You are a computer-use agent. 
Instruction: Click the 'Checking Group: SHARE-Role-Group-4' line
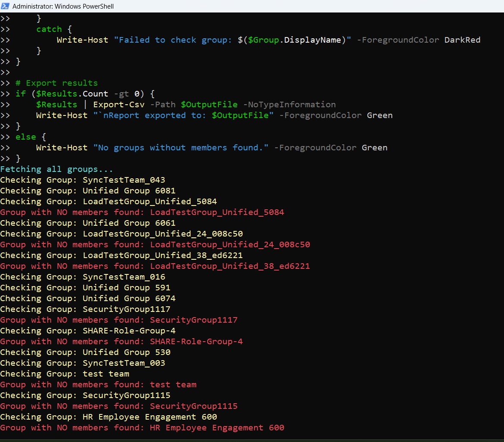click(x=88, y=331)
